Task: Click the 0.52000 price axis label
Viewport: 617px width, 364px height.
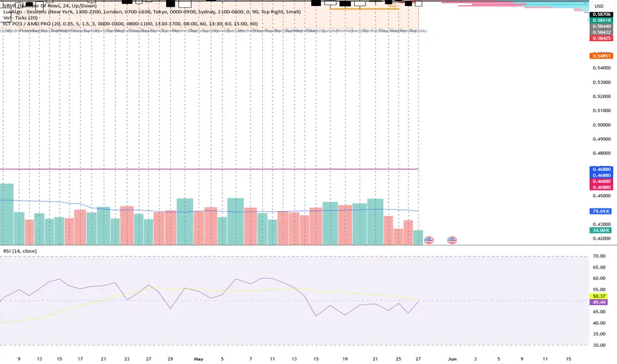Action: tap(602, 97)
